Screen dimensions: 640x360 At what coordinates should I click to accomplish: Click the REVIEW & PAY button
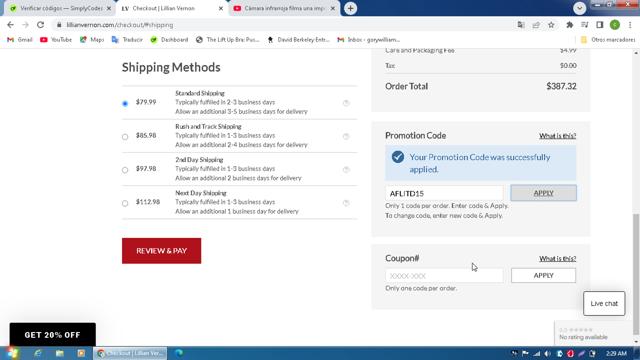(x=162, y=251)
